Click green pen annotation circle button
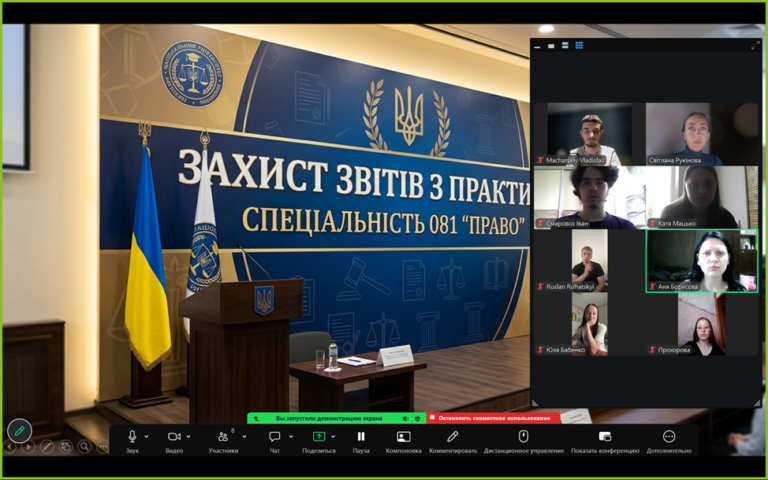 [x=20, y=431]
